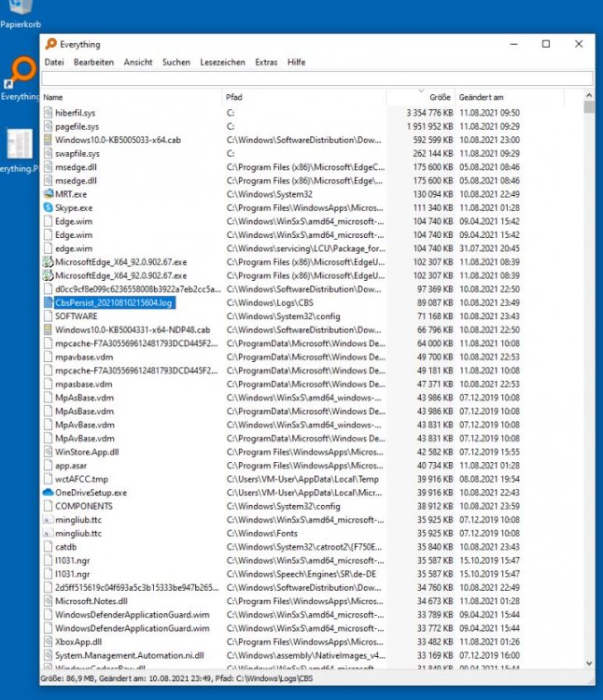Click the path C:\Windows\Fonts
The height and width of the screenshot is (700, 603).
(x=261, y=533)
